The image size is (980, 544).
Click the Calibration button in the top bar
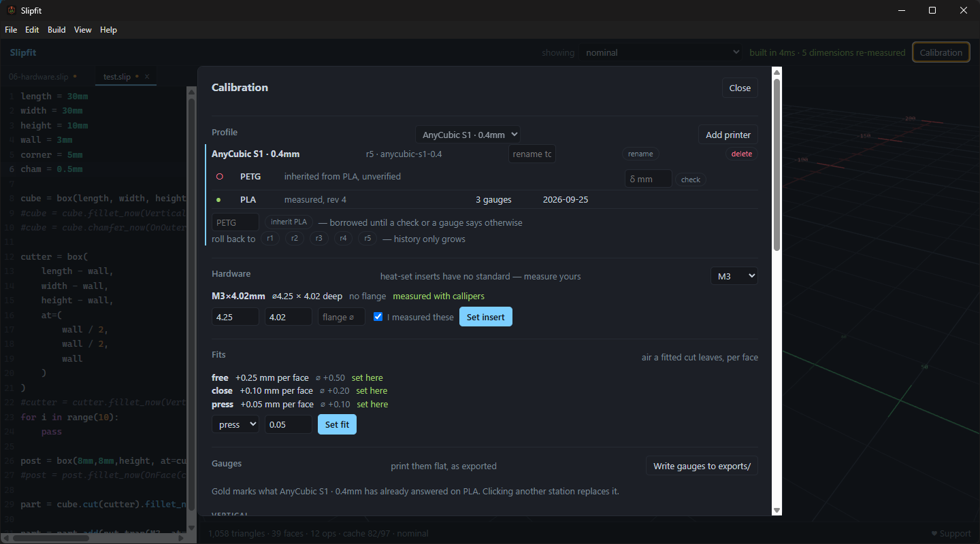(x=941, y=52)
